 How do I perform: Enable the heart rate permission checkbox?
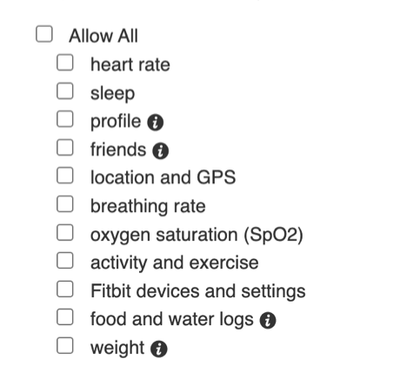65,62
